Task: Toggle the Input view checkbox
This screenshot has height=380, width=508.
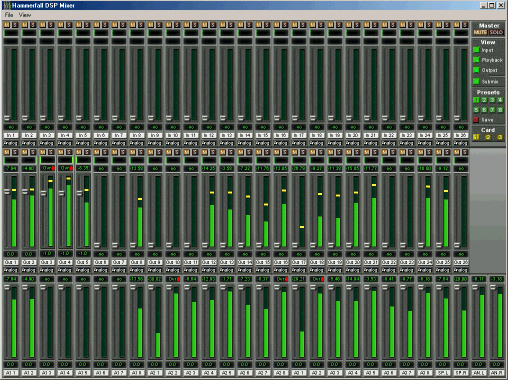Action: pyautogui.click(x=476, y=50)
